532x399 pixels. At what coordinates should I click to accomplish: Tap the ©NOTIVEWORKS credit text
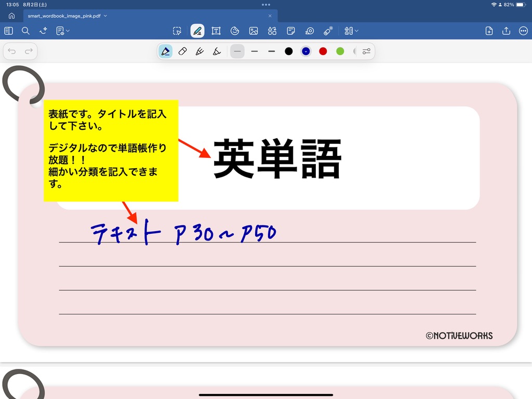coord(459,336)
